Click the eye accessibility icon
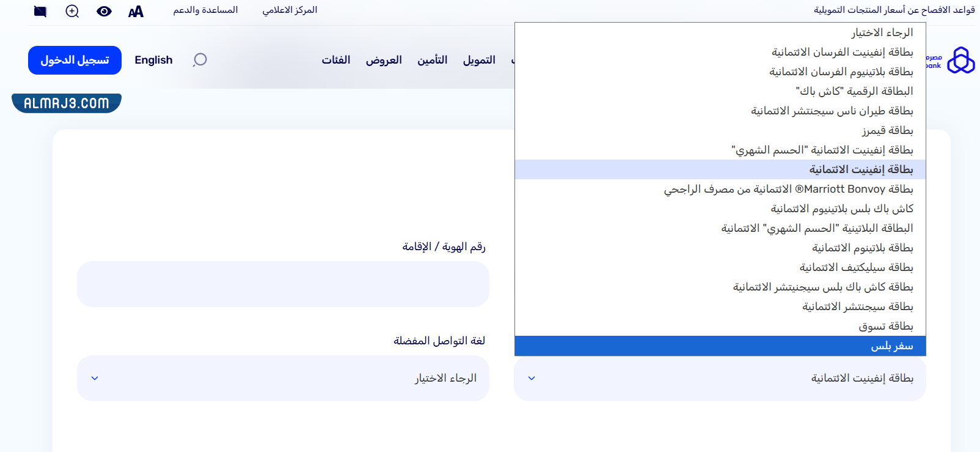This screenshot has height=452, width=980. coord(104,10)
